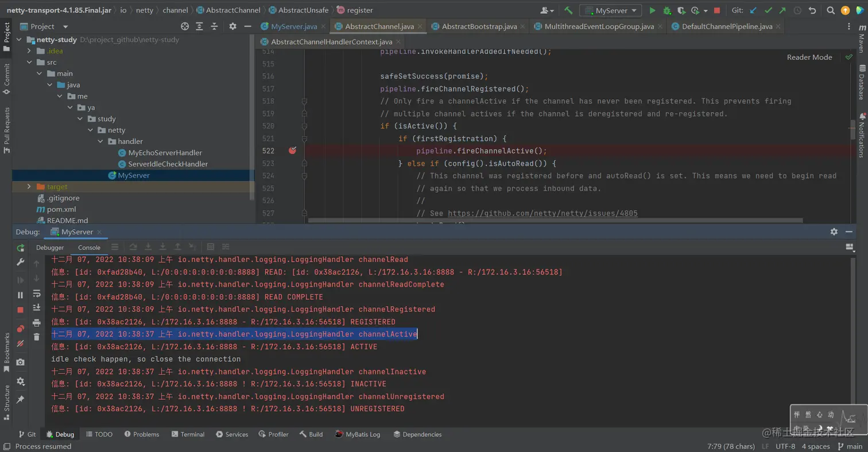
Task: Roll back changes via the undo arrow icon
Action: [812, 10]
